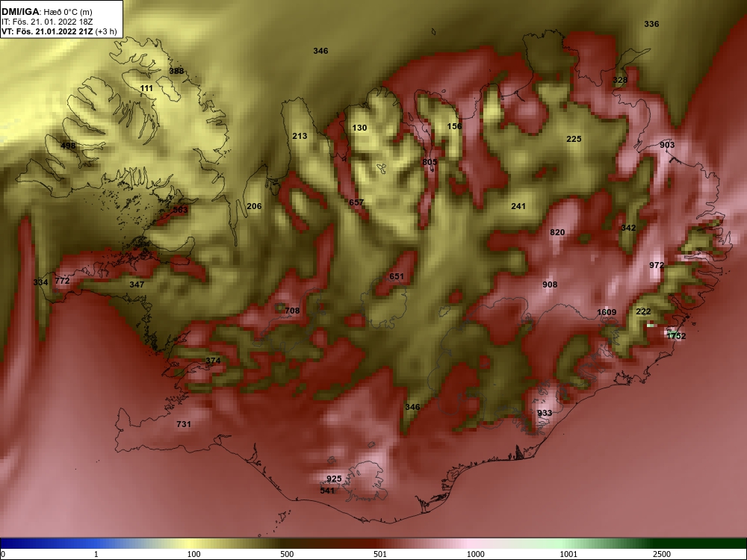
Task: Click the 925 value label
Action: (334, 479)
